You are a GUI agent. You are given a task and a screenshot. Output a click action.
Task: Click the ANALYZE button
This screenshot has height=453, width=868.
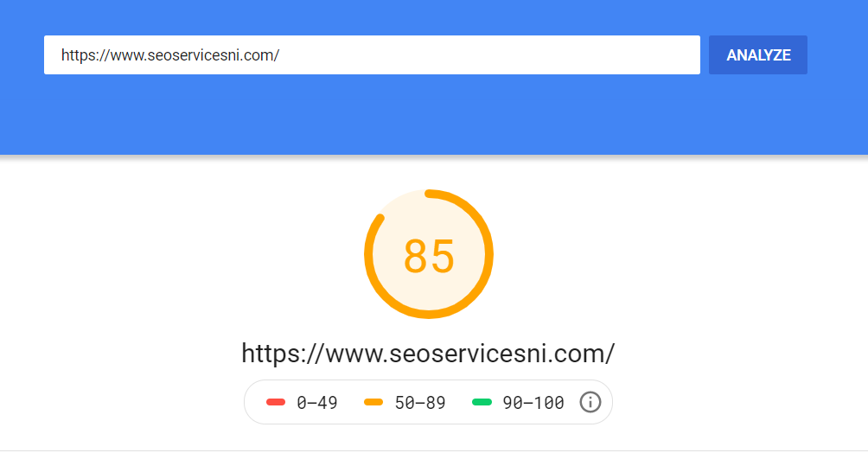[x=758, y=54]
